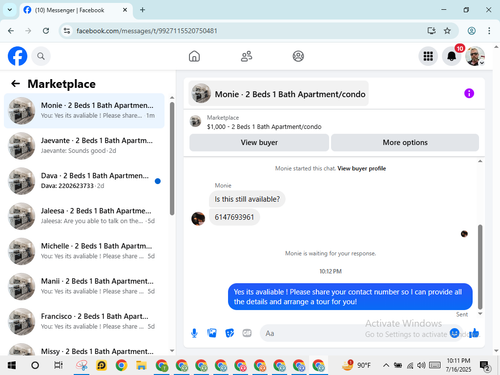Image resolution: width=500 pixels, height=375 pixels.
Task: Select the Jaleesa conversation
Action: click(84, 216)
